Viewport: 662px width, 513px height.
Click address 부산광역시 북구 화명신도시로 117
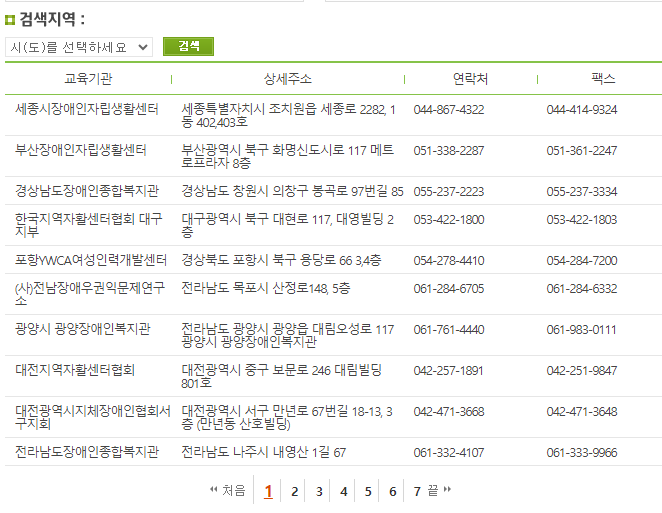[287, 157]
